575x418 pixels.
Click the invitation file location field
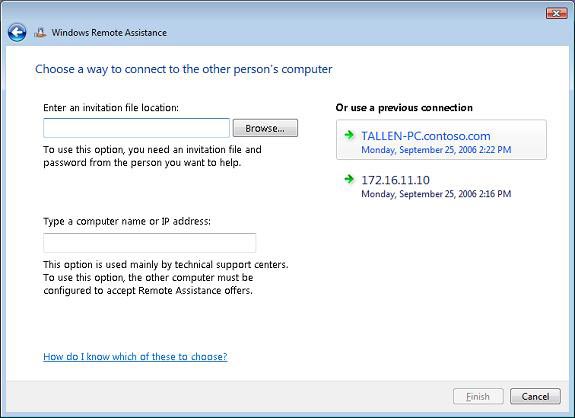(x=136, y=128)
